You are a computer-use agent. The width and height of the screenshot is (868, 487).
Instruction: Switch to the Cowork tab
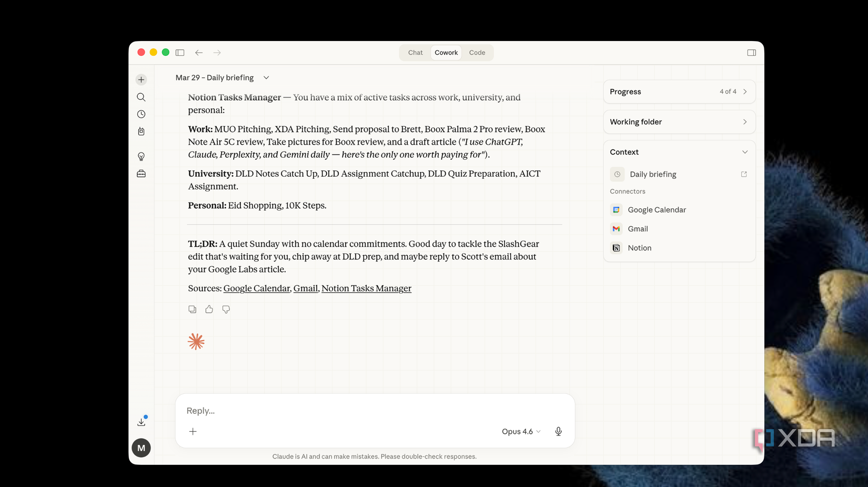pyautogui.click(x=446, y=53)
